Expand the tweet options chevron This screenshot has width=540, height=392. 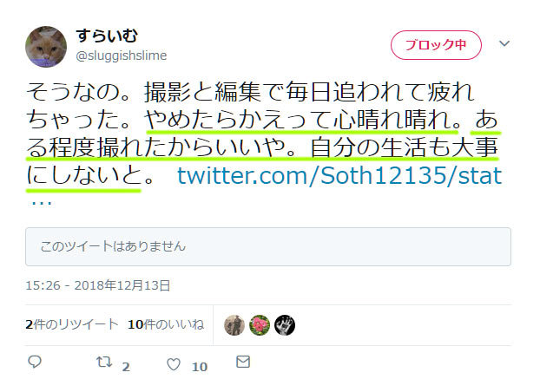click(504, 43)
